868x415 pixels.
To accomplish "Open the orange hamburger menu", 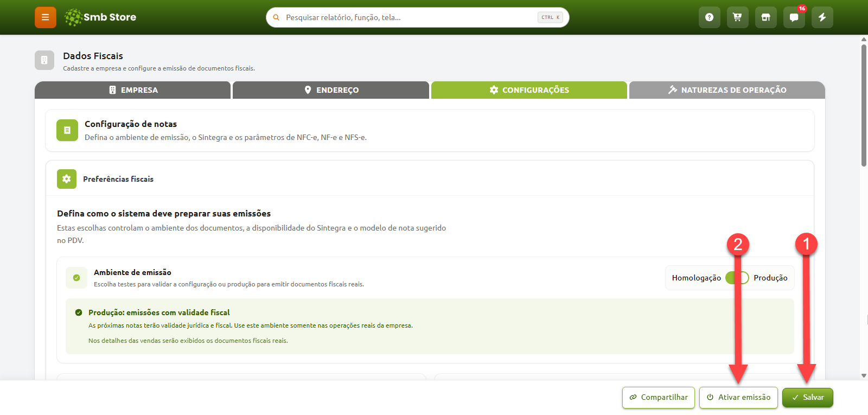I will [x=46, y=17].
